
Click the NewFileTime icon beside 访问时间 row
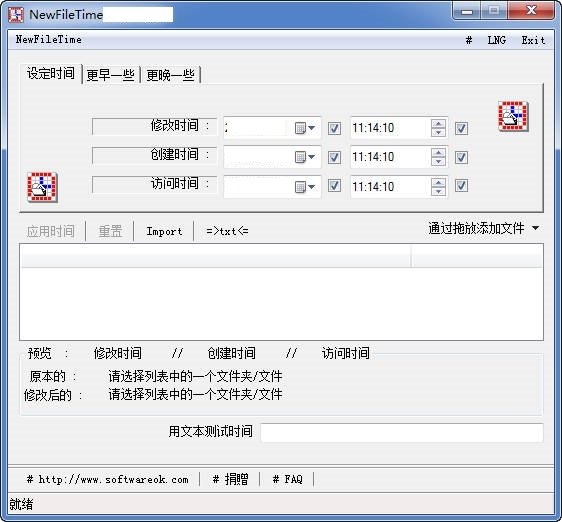42,187
